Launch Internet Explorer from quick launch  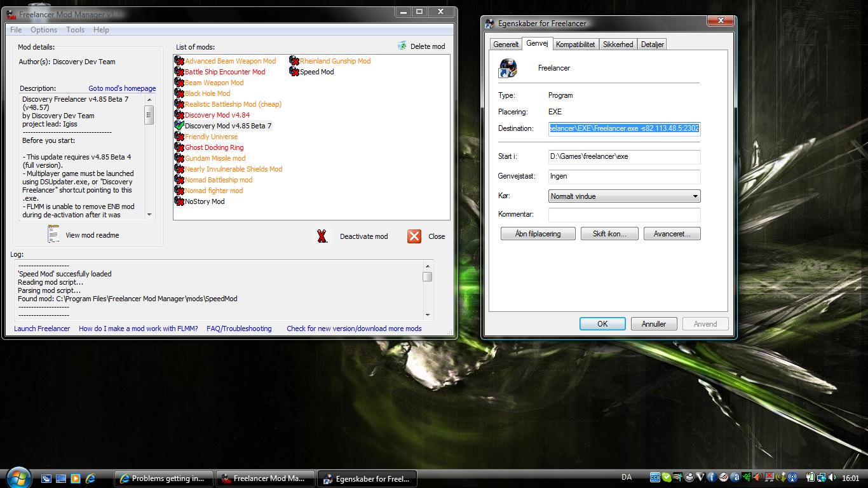point(90,478)
